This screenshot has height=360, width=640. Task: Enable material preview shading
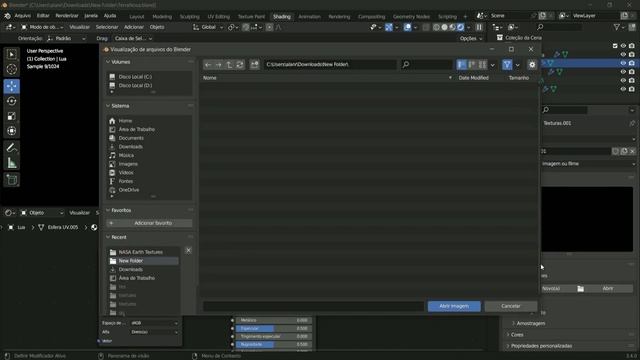tap(453, 27)
